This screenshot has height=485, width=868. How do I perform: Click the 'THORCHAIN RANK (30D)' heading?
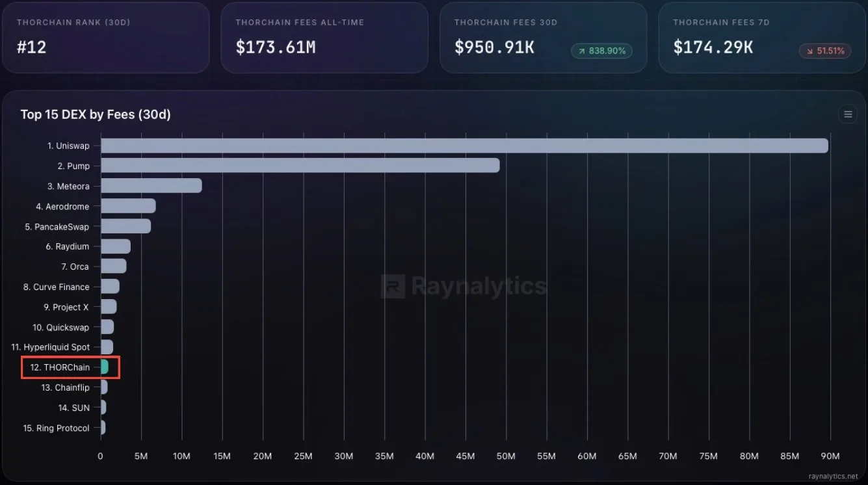[x=73, y=22]
